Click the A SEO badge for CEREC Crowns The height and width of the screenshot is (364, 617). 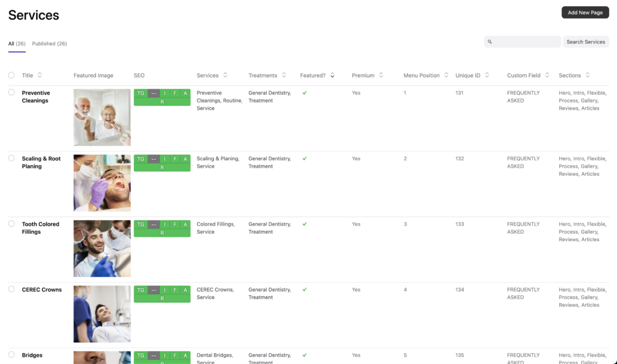186,290
